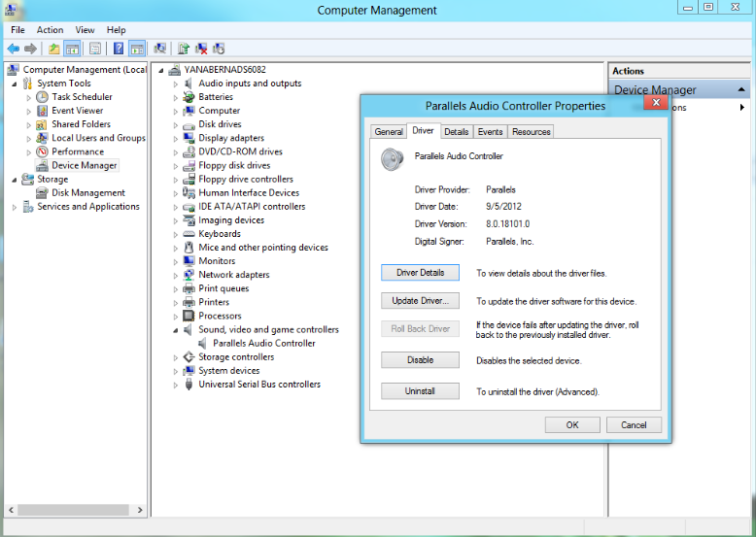The height and width of the screenshot is (537, 756).
Task: Click the left pane scroll right arrow
Action: coord(140,510)
